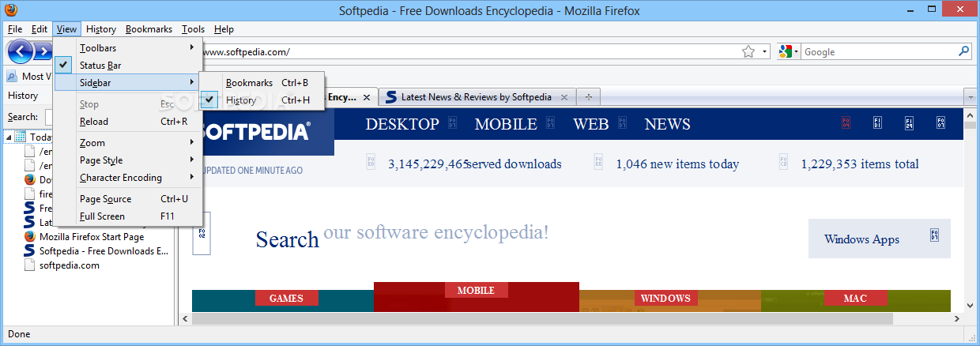980x346 pixels.
Task: Click the WEB navigation link
Action: click(x=591, y=124)
